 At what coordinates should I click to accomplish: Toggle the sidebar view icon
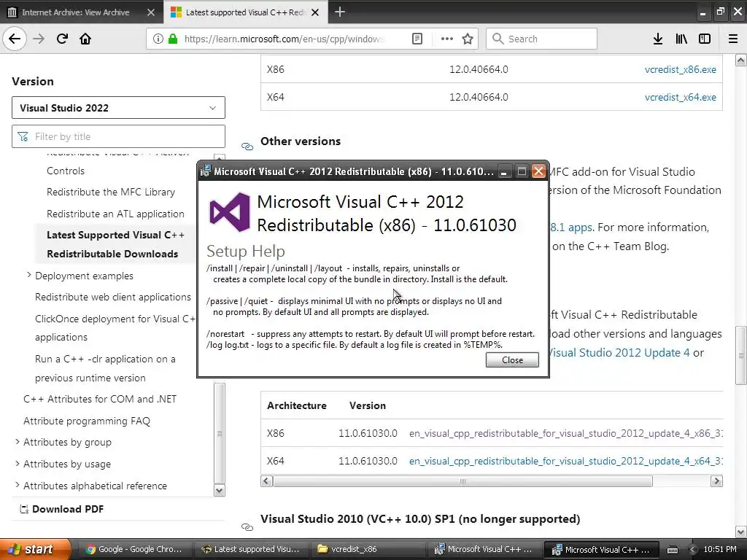click(705, 39)
